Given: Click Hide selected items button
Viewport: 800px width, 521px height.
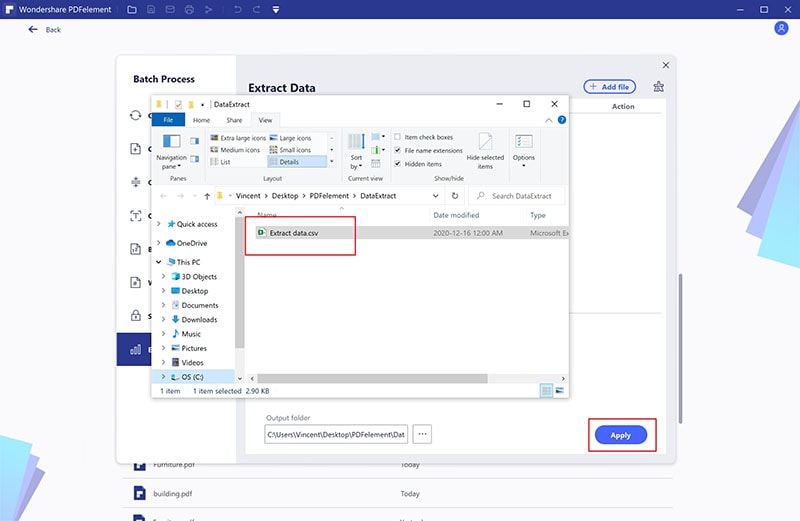Looking at the screenshot, I should point(485,151).
